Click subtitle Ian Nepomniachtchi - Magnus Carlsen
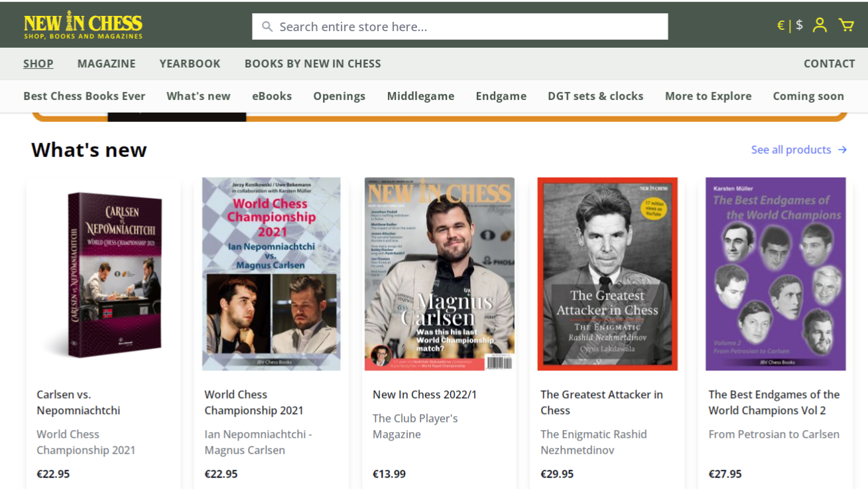This screenshot has width=868, height=489. pyautogui.click(x=258, y=442)
